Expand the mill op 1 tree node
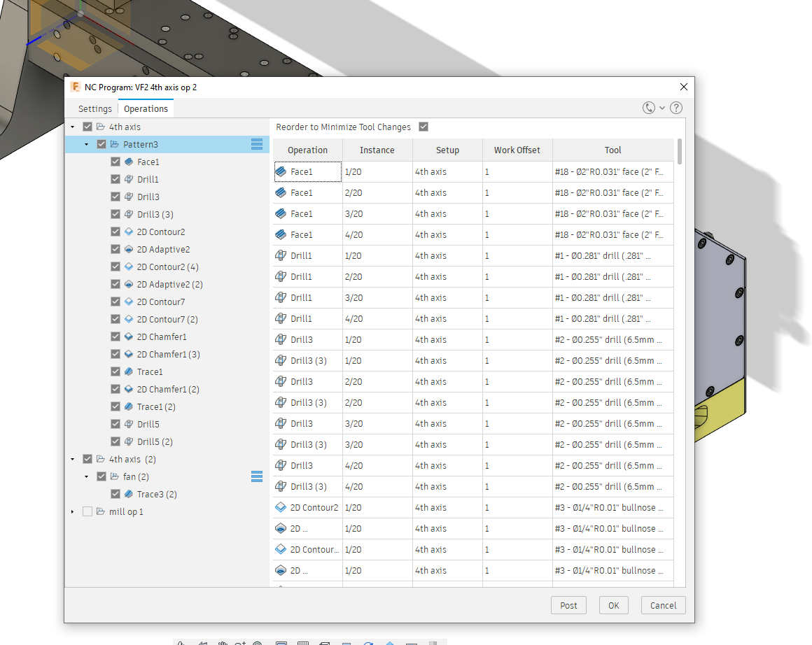Screen dimensions: 812x645 (73, 511)
